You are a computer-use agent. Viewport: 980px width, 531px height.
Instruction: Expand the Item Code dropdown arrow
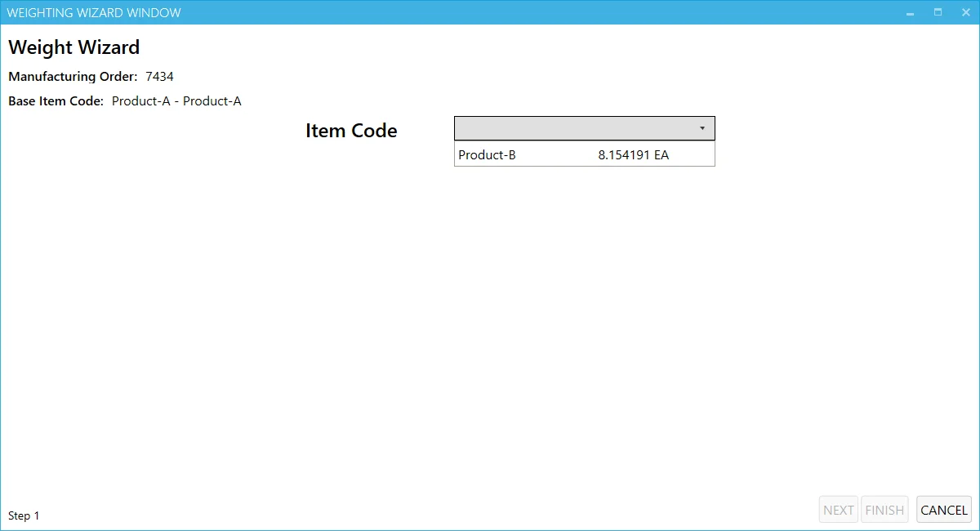(x=702, y=128)
